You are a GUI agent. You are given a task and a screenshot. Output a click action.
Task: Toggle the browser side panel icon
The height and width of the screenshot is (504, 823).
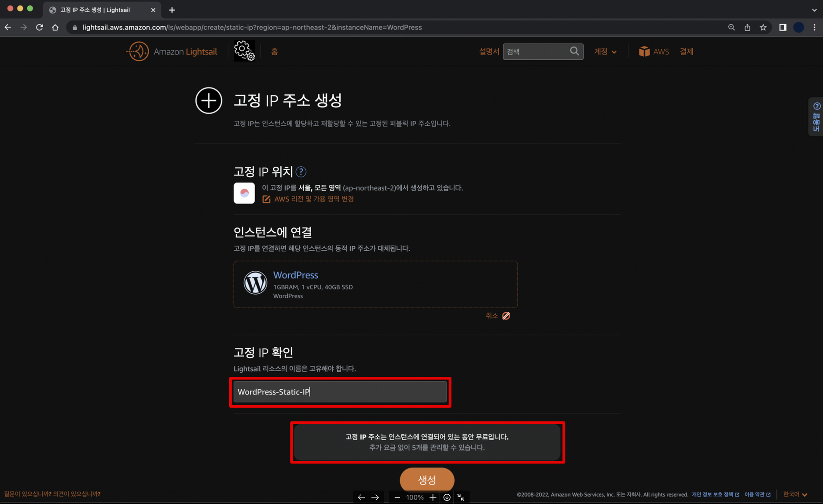tap(783, 27)
